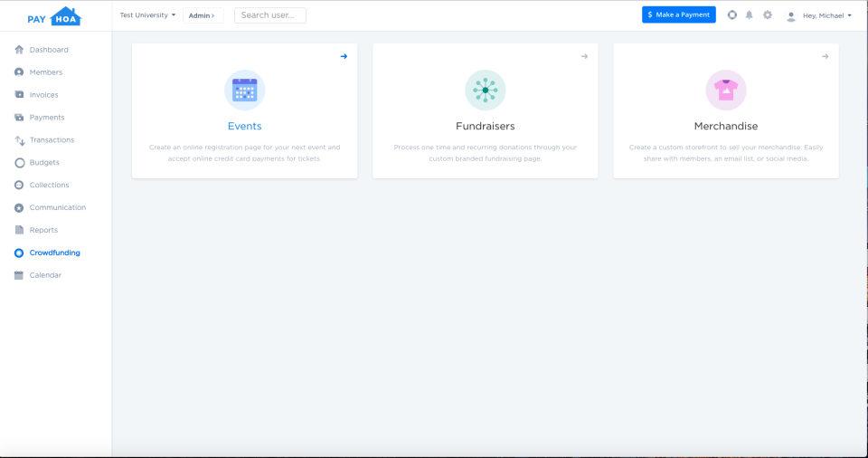
Task: Expand the Test University organization dropdown
Action: pos(147,15)
